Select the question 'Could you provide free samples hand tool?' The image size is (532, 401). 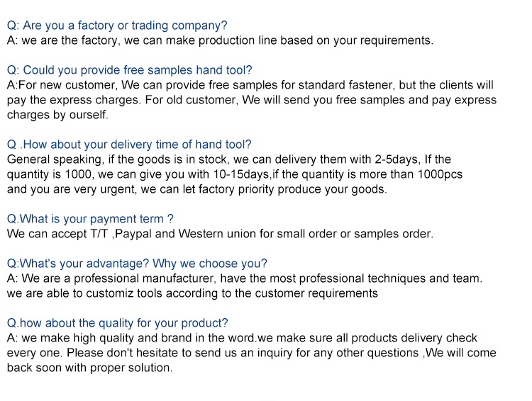click(x=129, y=70)
